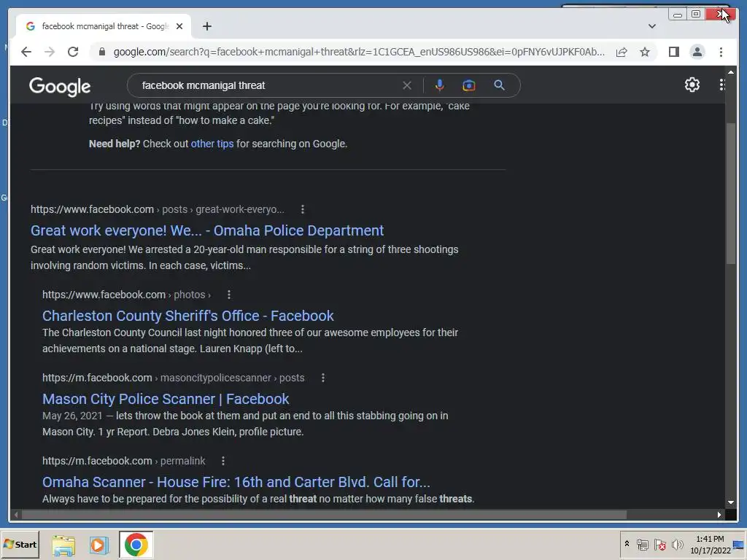Open options for Mason City Police Scanner result
The width and height of the screenshot is (747, 560).
tap(323, 378)
